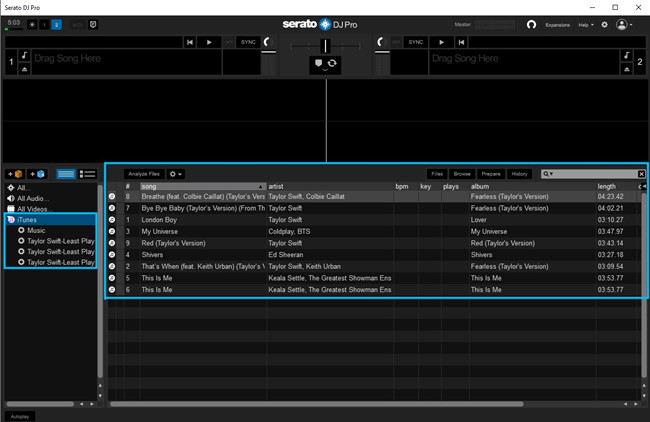
Task: Select the iTunes library item
Action: click(x=51, y=220)
